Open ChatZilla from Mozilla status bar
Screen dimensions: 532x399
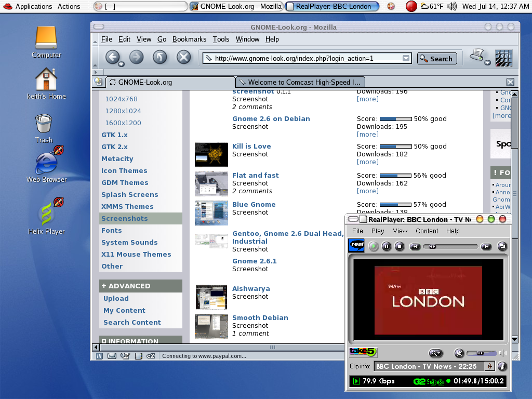click(x=151, y=356)
